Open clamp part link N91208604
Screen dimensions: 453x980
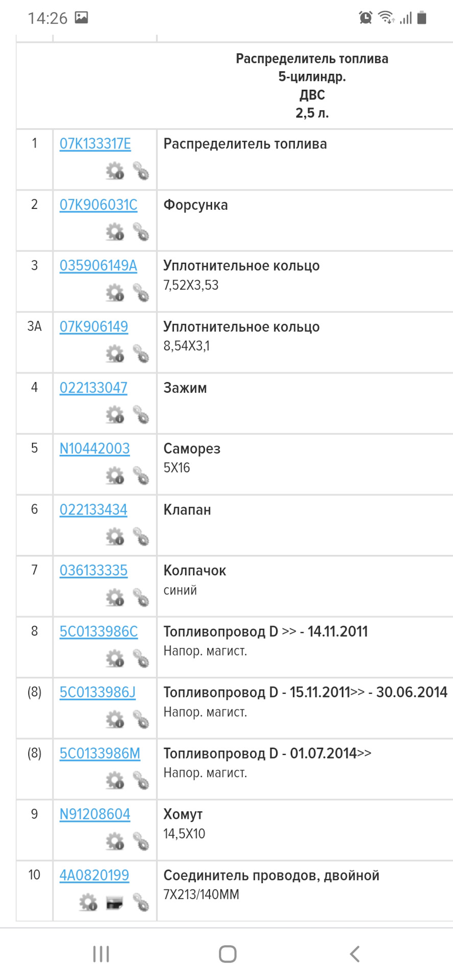[94, 814]
